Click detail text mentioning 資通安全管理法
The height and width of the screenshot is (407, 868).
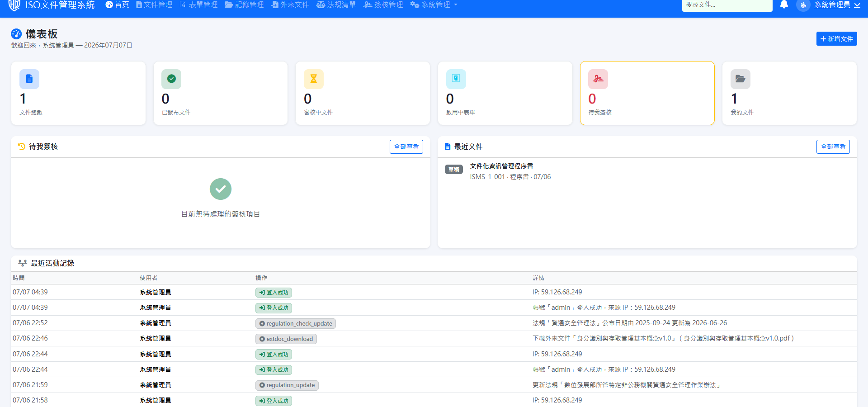pos(630,323)
